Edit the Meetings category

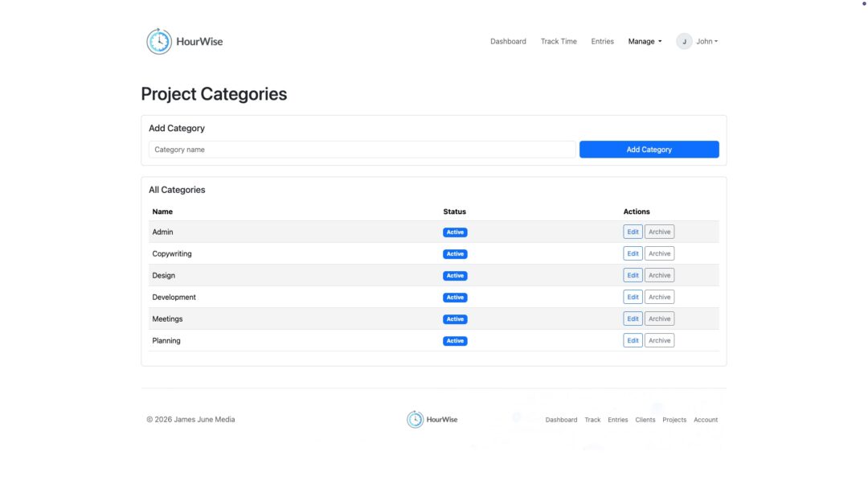[x=633, y=319]
